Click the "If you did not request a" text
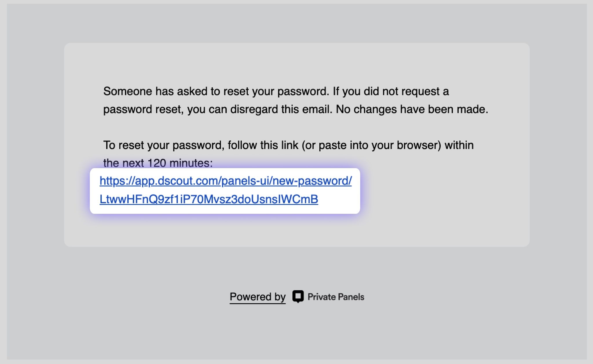The width and height of the screenshot is (593, 364). pos(391,91)
